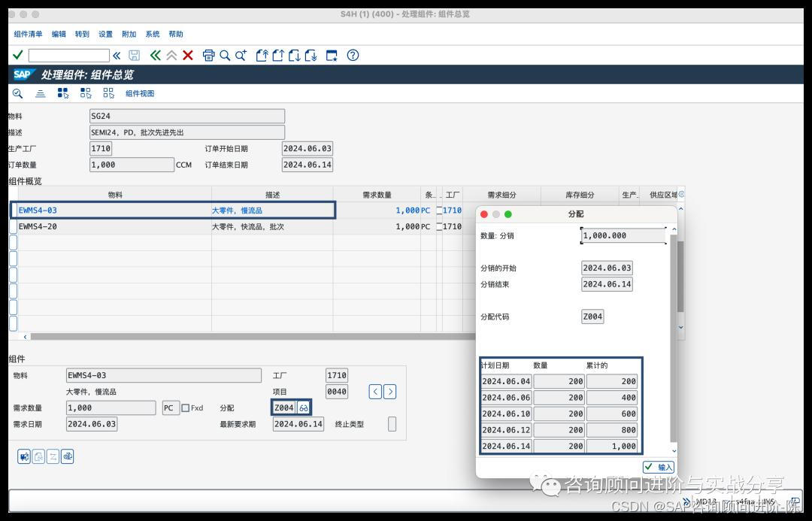Screen dimensions: 812x521
Task: Click the second icon button below component details
Action: 38,456
